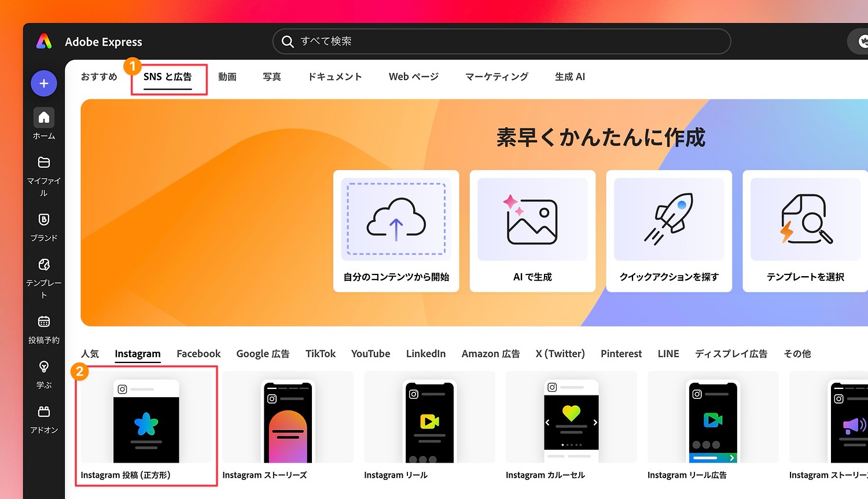Open Templates icon in sidebar
Viewport: 868px width, 499px height.
(x=44, y=265)
